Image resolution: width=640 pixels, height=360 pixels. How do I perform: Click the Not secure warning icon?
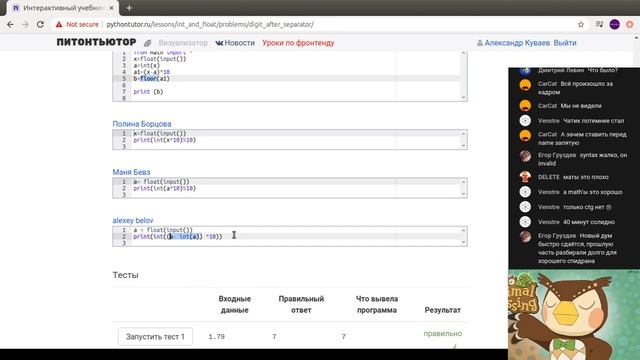coord(59,24)
